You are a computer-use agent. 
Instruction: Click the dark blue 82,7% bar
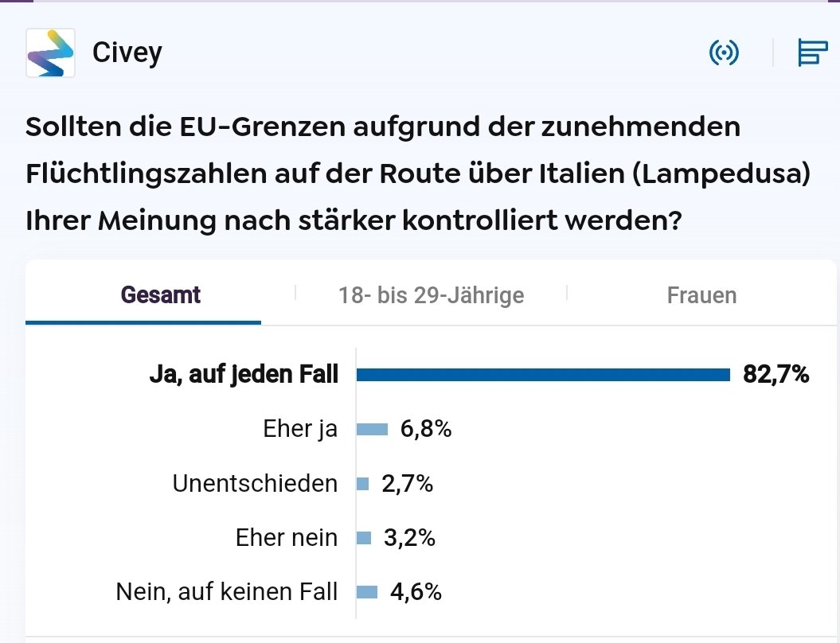543,375
